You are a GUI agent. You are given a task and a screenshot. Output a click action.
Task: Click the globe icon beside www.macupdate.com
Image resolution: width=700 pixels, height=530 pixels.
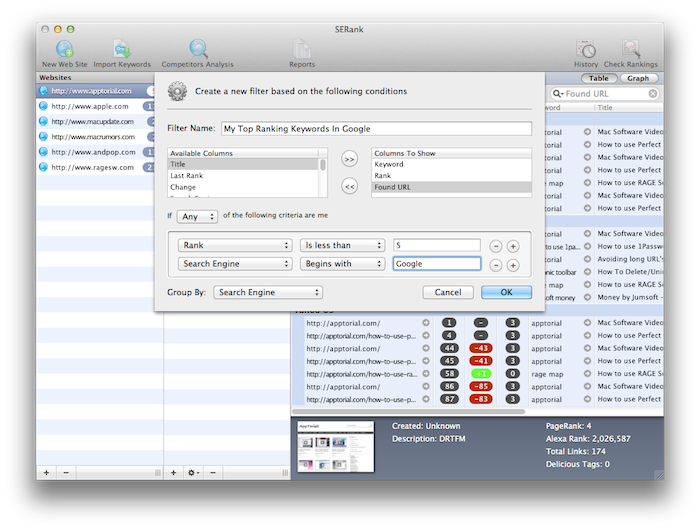(x=43, y=121)
